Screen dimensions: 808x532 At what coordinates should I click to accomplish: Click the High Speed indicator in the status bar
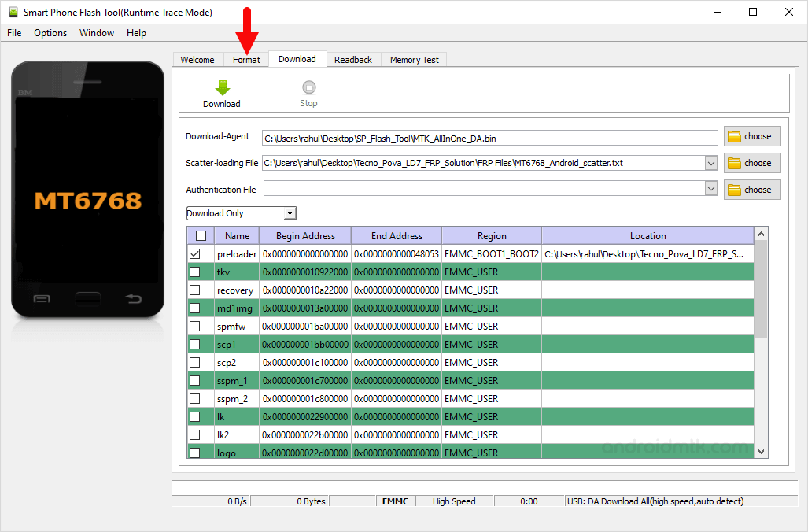pos(454,501)
